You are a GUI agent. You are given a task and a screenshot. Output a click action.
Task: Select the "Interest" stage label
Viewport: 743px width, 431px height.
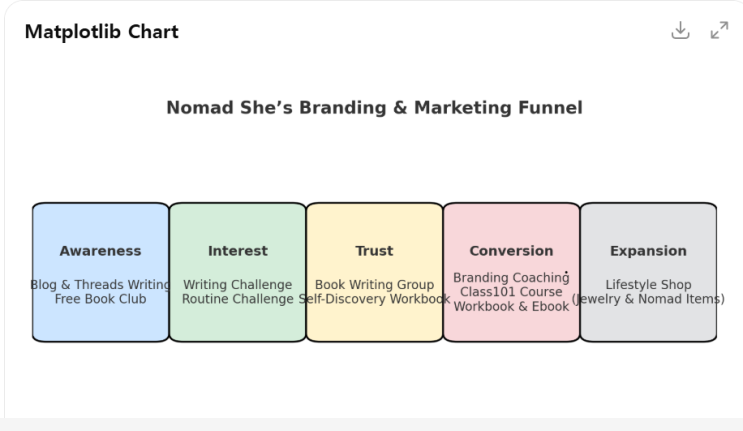(238, 251)
